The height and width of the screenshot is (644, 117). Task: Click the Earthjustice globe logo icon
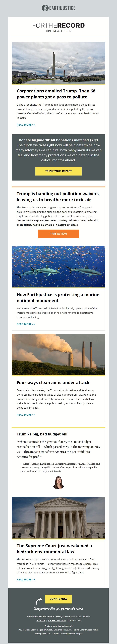click(x=45, y=8)
